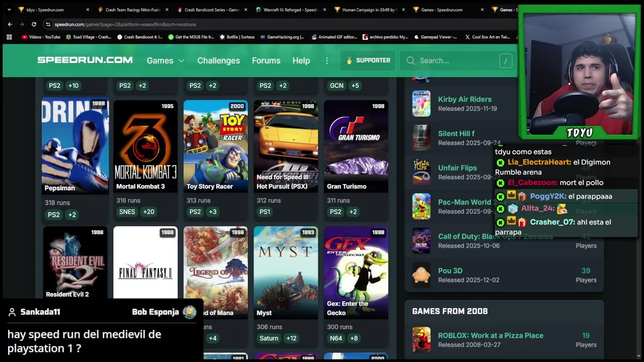This screenshot has width=644, height=362.
Task: Click the Call of Duty Black Ops thumbnail icon
Action: (x=421, y=240)
